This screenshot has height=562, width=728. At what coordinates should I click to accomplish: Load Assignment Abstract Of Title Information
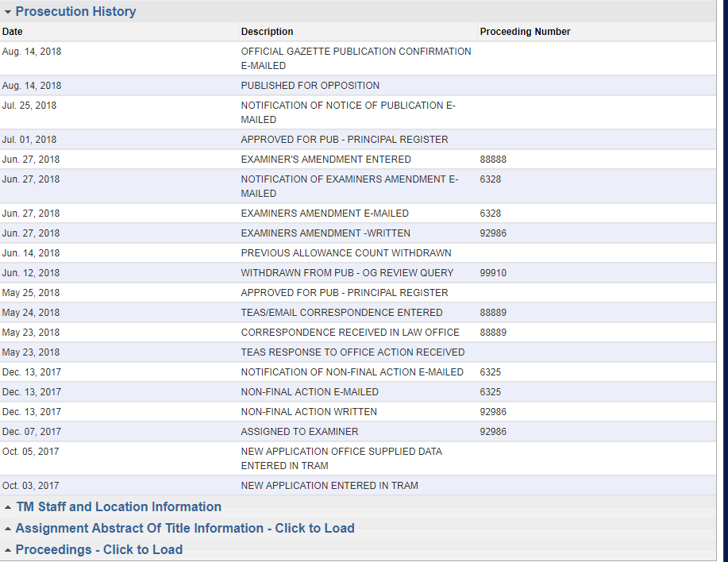point(185,528)
